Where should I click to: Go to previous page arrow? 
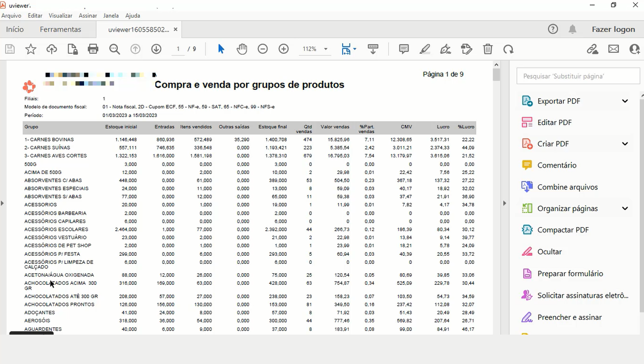[x=135, y=49]
